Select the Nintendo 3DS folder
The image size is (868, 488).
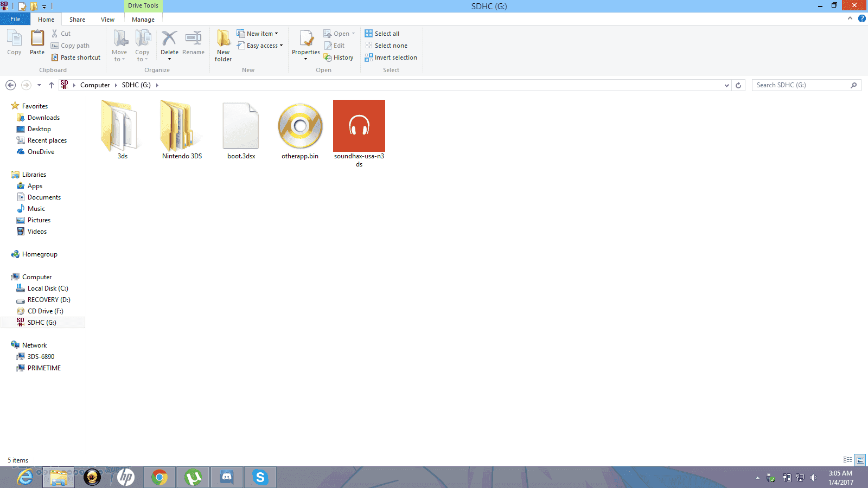[x=182, y=130]
